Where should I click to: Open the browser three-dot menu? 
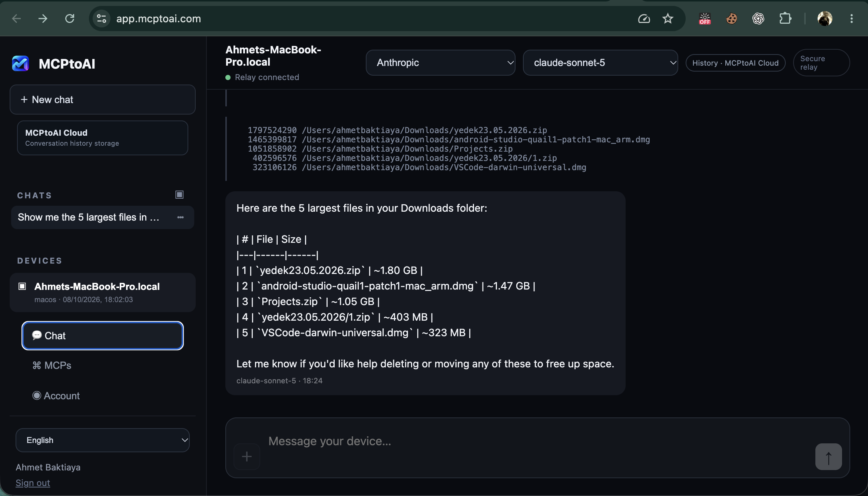coord(851,19)
